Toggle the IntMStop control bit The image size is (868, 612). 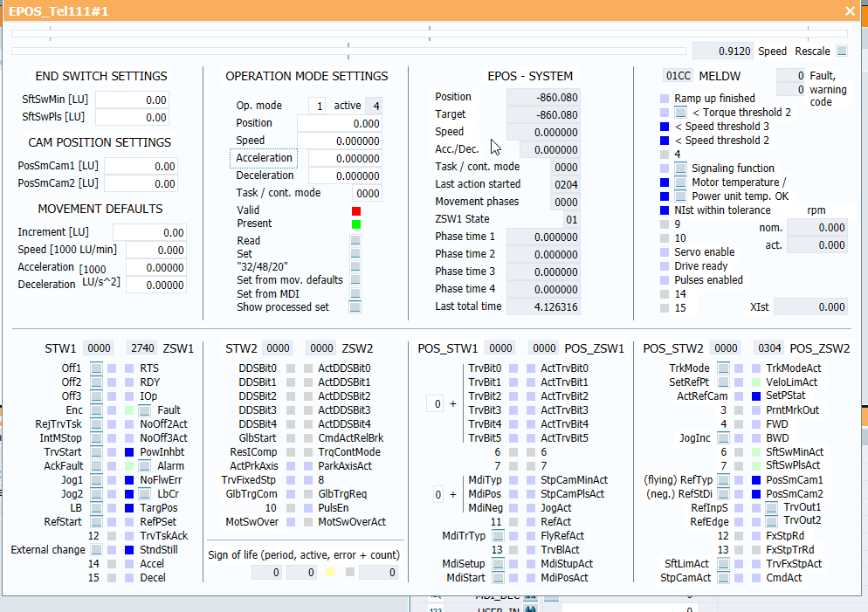pyautogui.click(x=96, y=437)
